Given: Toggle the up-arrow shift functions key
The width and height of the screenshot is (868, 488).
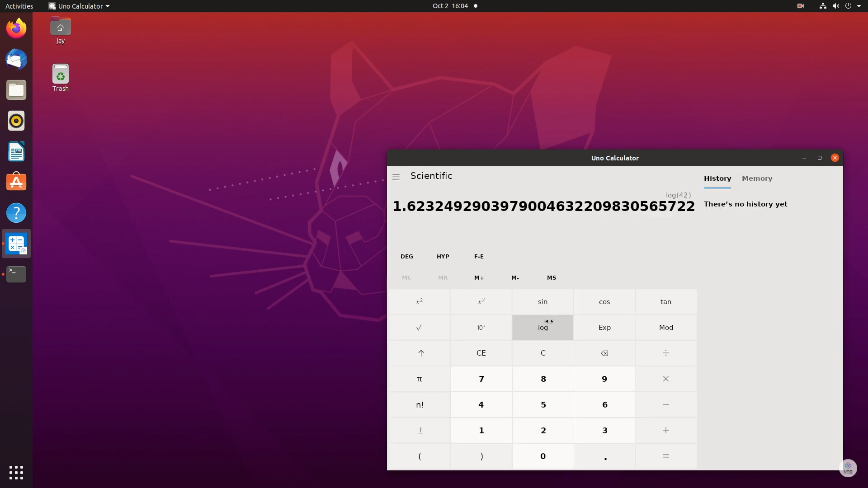Looking at the screenshot, I should pyautogui.click(x=420, y=353).
